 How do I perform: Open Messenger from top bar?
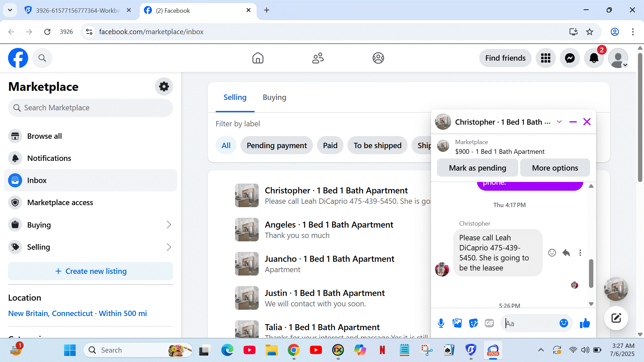[570, 58]
